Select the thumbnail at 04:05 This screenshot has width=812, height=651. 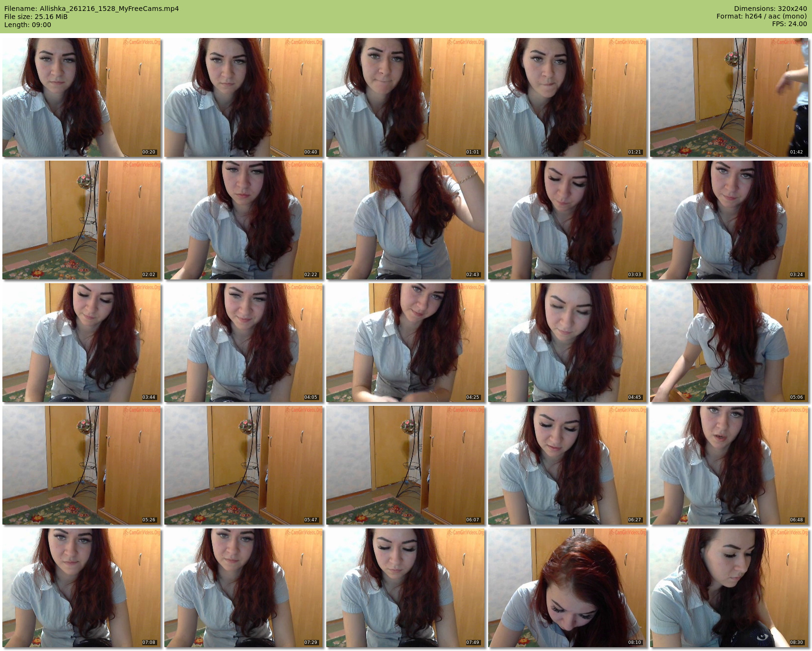[244, 343]
